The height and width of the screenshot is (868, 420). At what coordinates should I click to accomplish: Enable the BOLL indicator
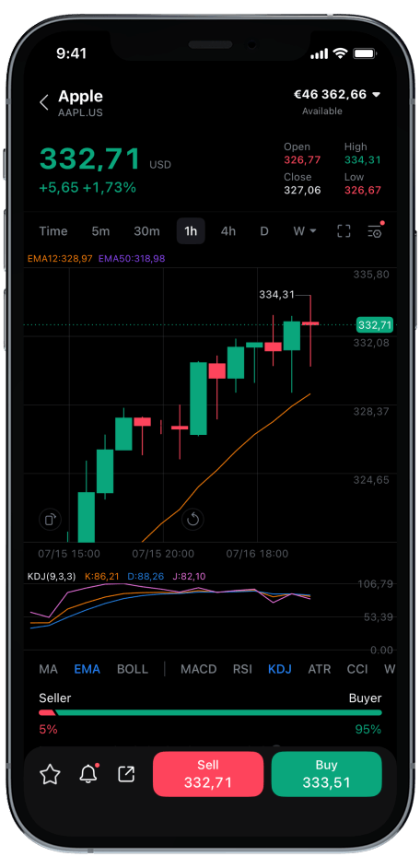(133, 669)
